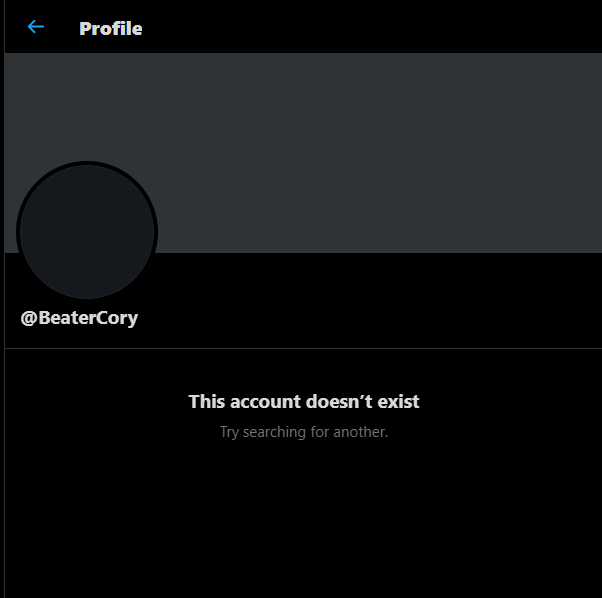Click the word "exist" in the heading
This screenshot has height=598, width=602.
tap(398, 401)
